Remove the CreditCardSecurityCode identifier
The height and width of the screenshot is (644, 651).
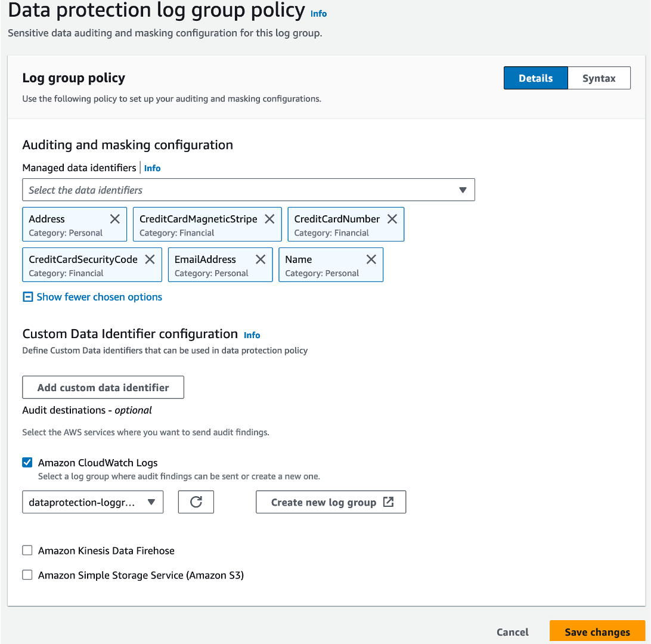click(x=150, y=259)
